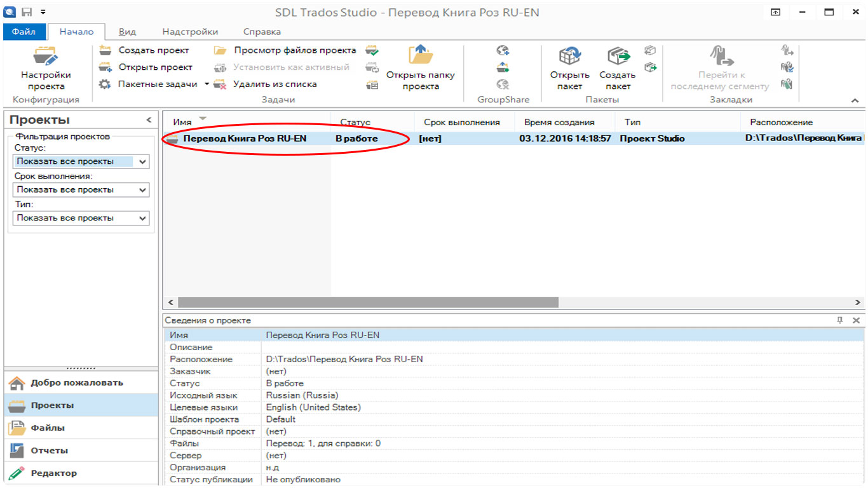The height and width of the screenshot is (488, 868).
Task: Click the top small icon in Закладки group
Action: click(787, 51)
